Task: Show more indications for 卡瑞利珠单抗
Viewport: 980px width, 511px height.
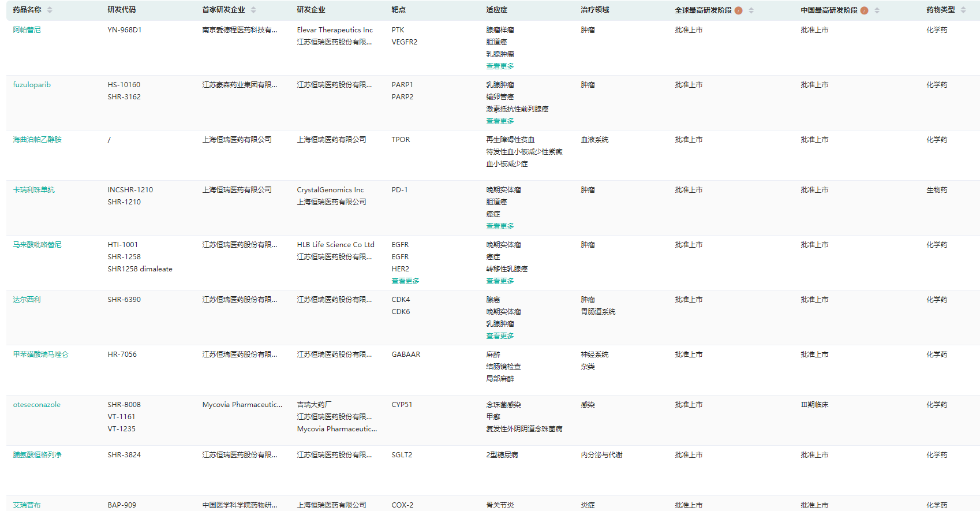Action: [x=500, y=226]
